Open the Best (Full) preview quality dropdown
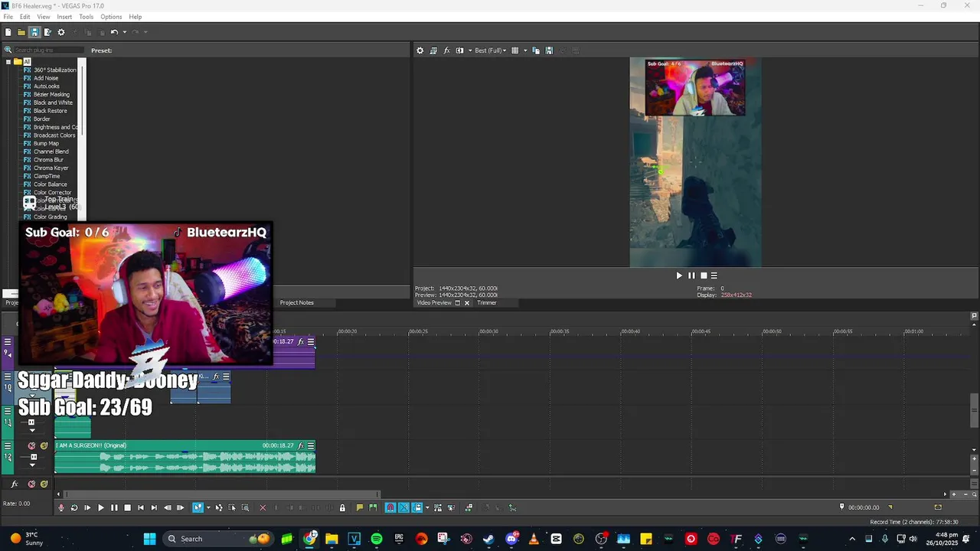This screenshot has width=980, height=551. tap(490, 51)
